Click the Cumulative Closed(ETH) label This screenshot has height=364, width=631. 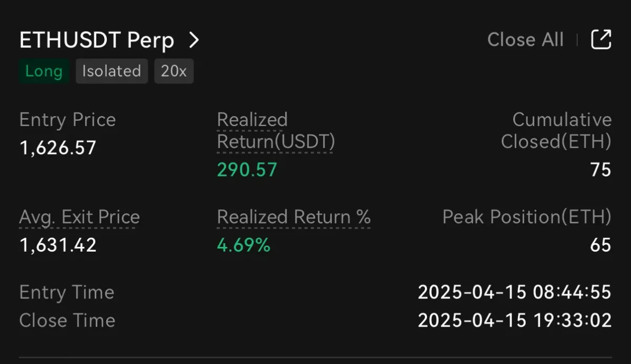coord(556,131)
